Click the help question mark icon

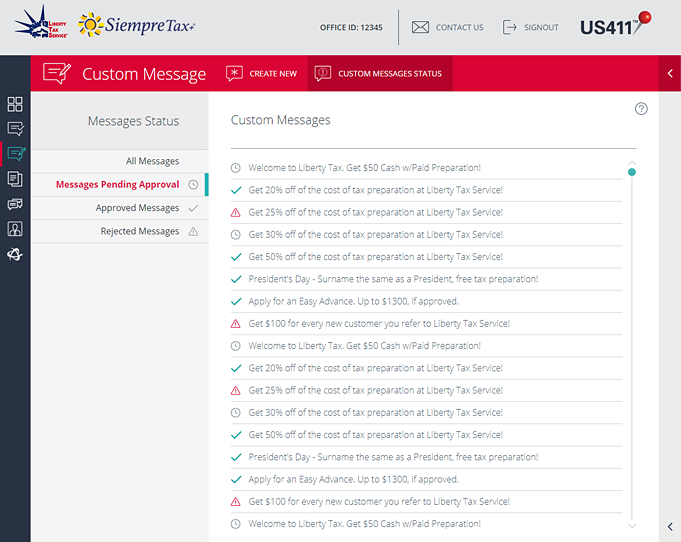641,109
